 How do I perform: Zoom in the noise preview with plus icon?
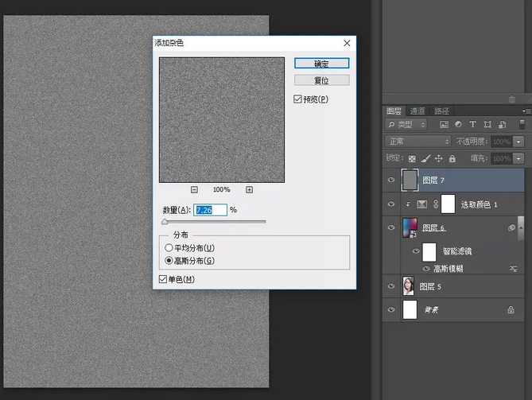click(249, 189)
